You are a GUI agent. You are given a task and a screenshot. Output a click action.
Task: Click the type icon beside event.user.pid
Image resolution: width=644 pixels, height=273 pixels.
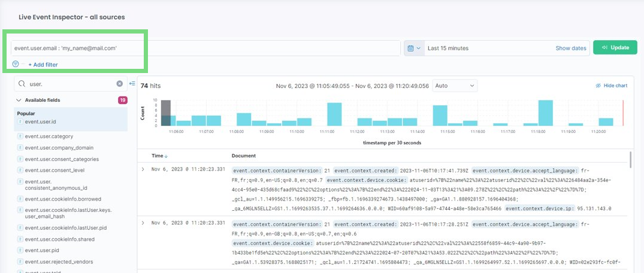point(20,250)
